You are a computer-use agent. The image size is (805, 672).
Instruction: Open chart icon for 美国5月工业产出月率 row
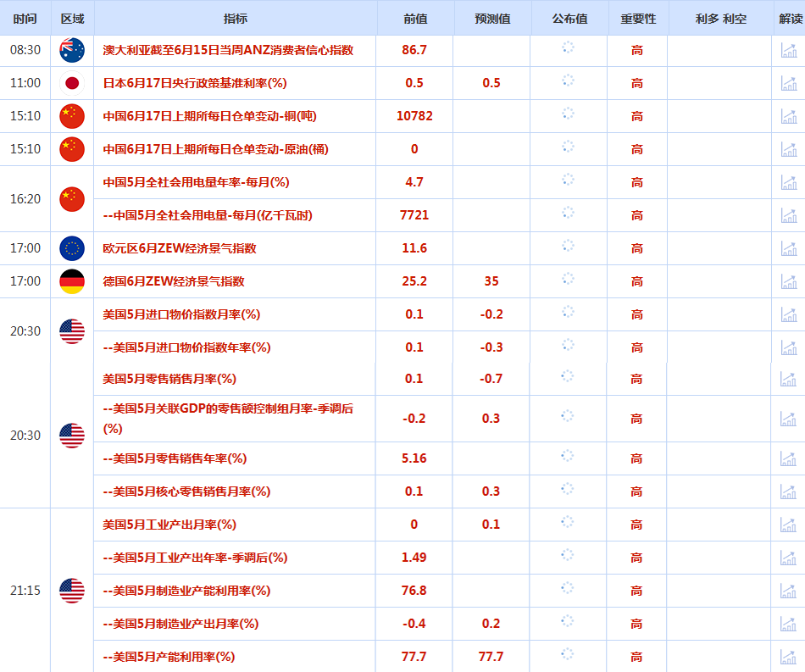click(788, 525)
